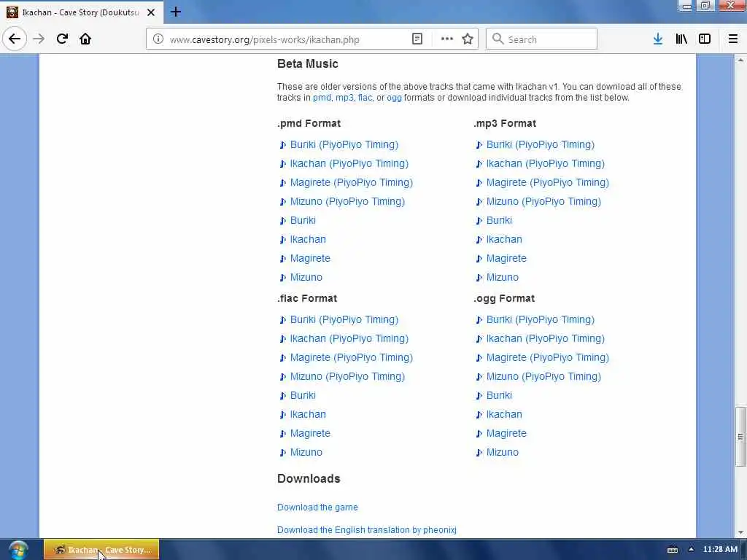This screenshot has height=560, width=747.
Task: Open flac Mizuno (PiyoPiyo Timing) link
Action: (347, 377)
